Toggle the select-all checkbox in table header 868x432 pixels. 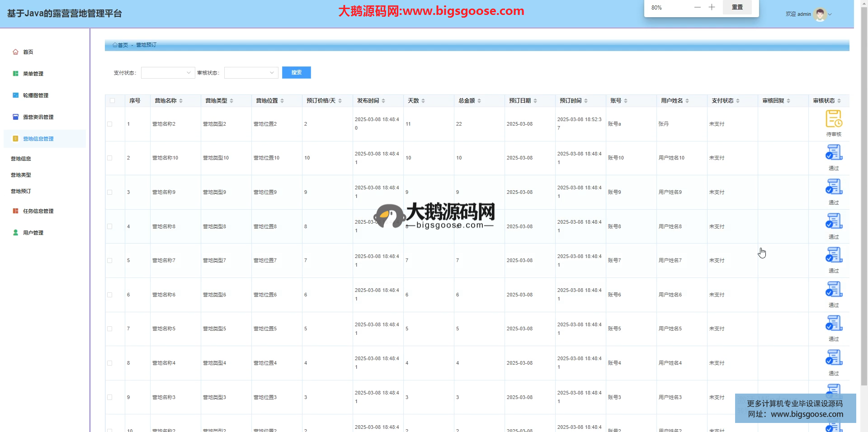click(112, 101)
